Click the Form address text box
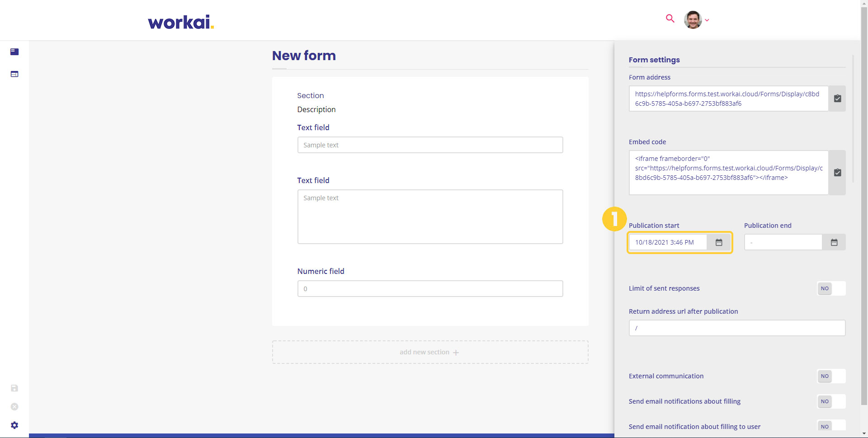868x438 pixels. [x=729, y=99]
